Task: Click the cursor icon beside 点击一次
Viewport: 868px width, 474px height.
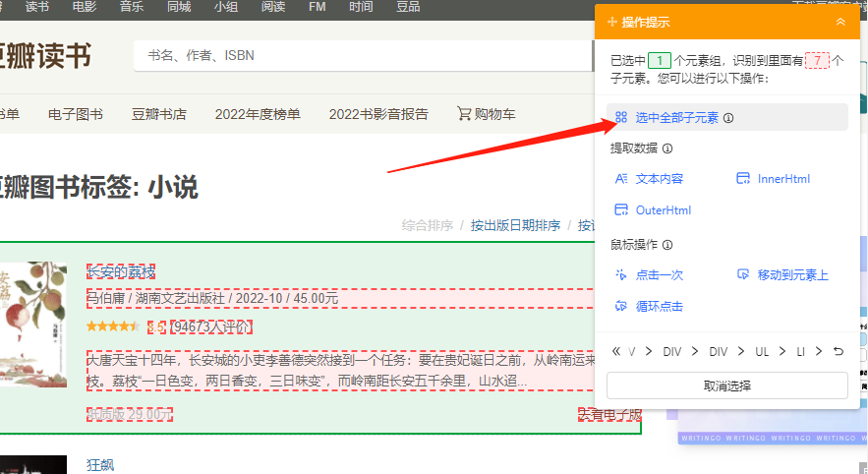Action: click(x=621, y=274)
